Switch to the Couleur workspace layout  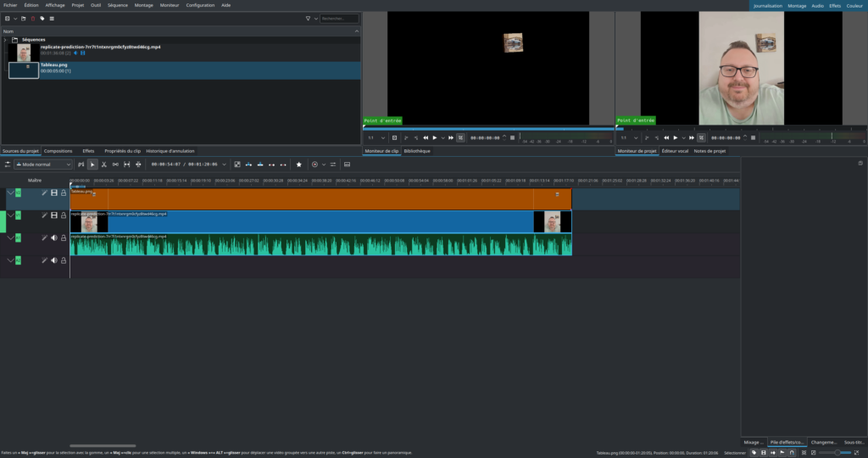pos(854,6)
